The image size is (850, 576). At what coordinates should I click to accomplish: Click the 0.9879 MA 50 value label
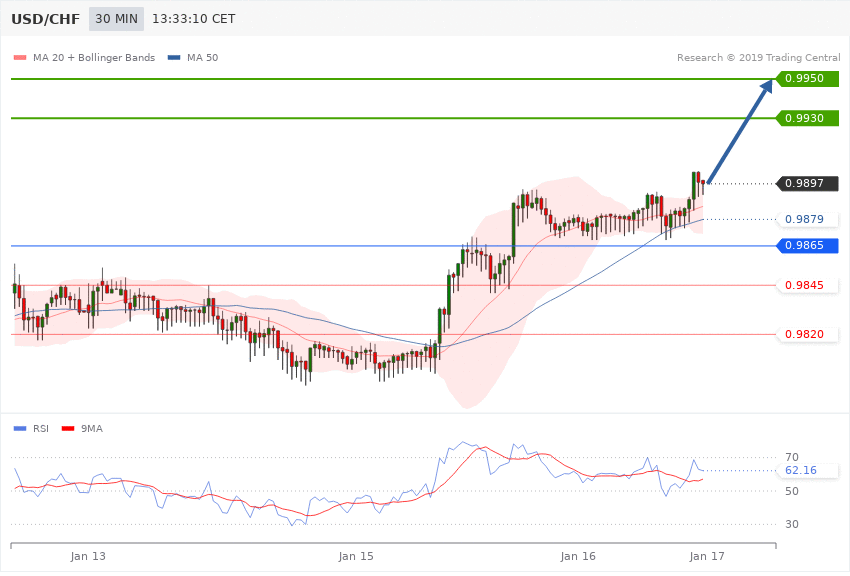[x=808, y=219]
